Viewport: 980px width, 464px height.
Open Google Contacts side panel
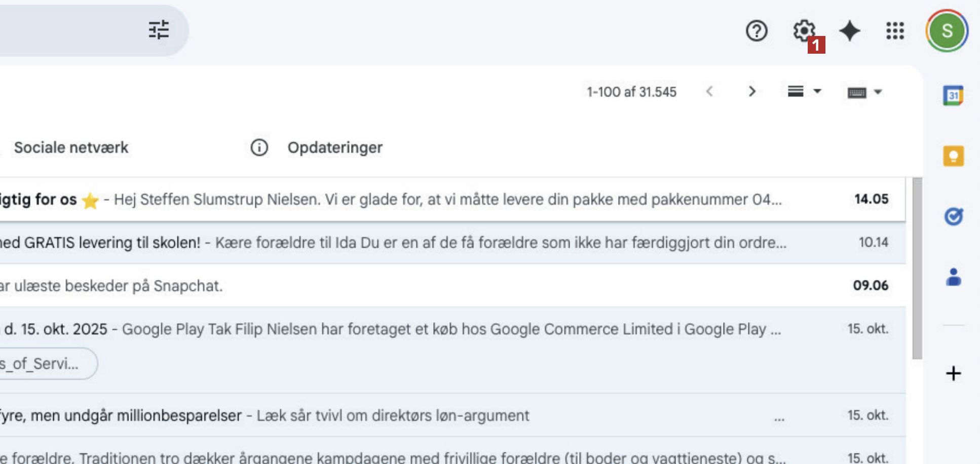click(953, 277)
